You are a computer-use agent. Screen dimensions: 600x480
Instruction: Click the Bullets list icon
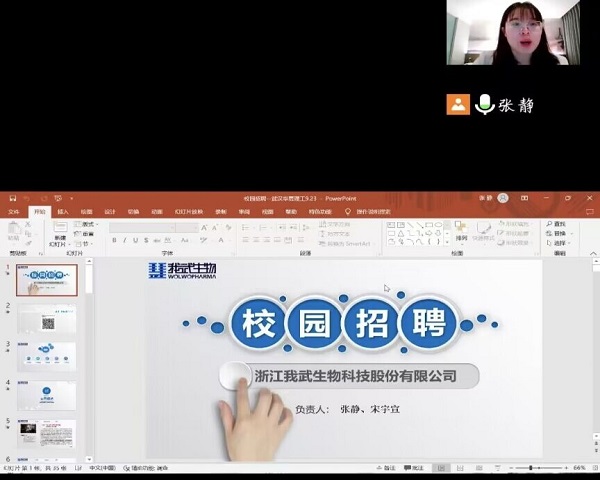[247, 228]
